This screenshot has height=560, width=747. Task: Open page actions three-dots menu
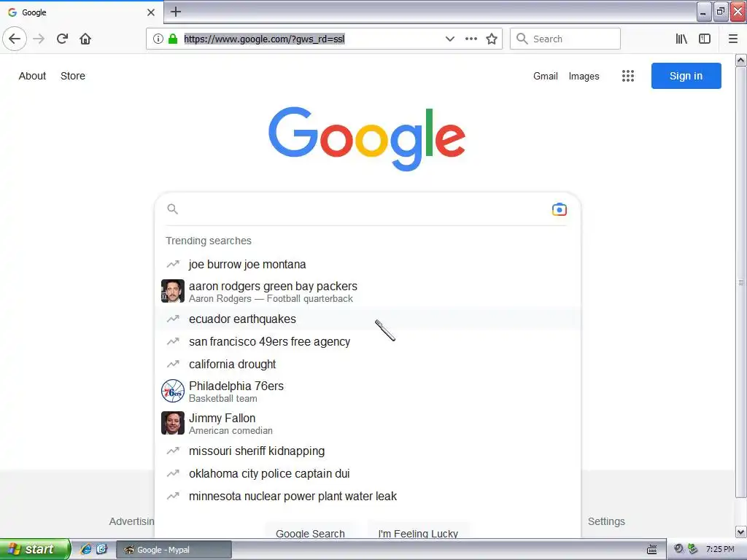471,39
